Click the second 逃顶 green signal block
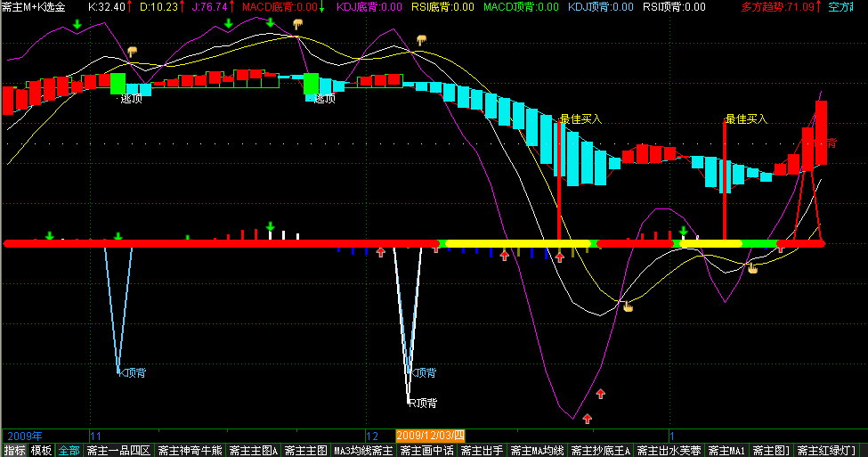 311,84
